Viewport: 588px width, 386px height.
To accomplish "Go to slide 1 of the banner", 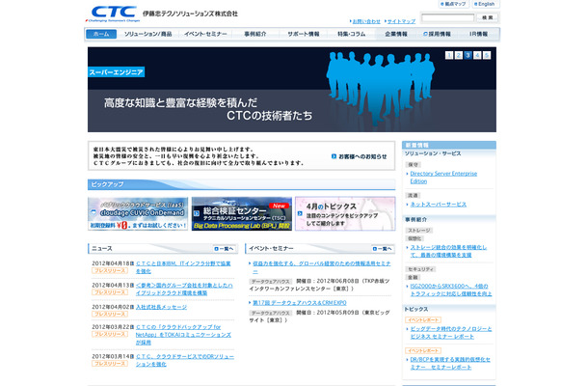I will point(447,55).
